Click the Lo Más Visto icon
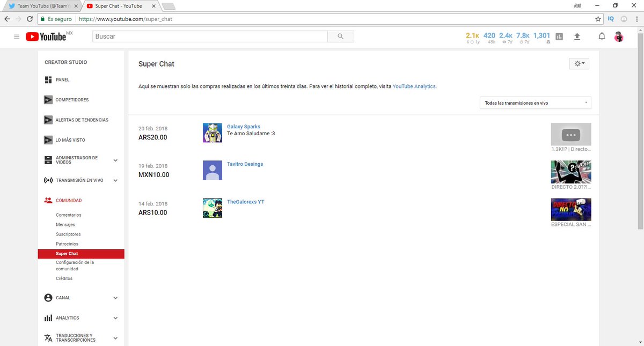The image size is (644, 346). click(x=48, y=140)
